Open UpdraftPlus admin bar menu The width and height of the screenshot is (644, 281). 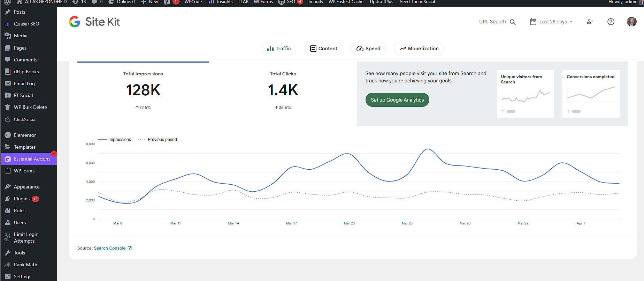tap(382, 2)
